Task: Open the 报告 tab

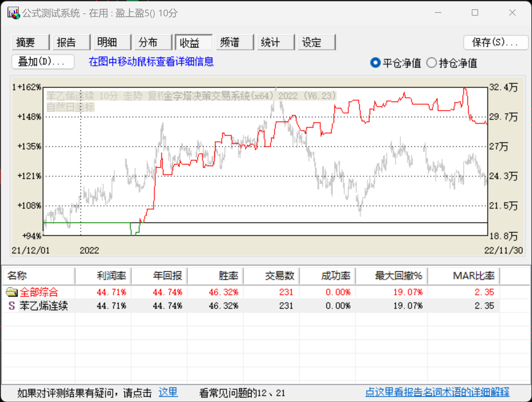Action: [x=71, y=42]
